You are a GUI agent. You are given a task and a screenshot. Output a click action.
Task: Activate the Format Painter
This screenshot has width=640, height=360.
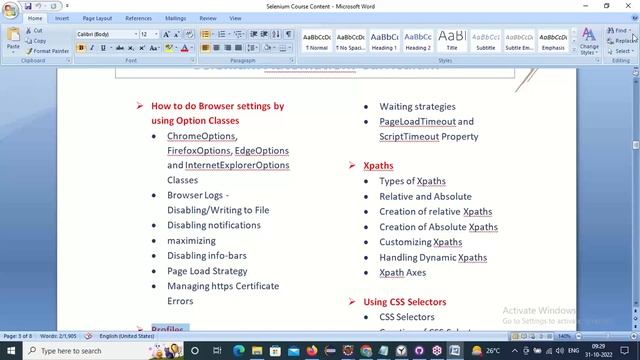click(x=47, y=51)
